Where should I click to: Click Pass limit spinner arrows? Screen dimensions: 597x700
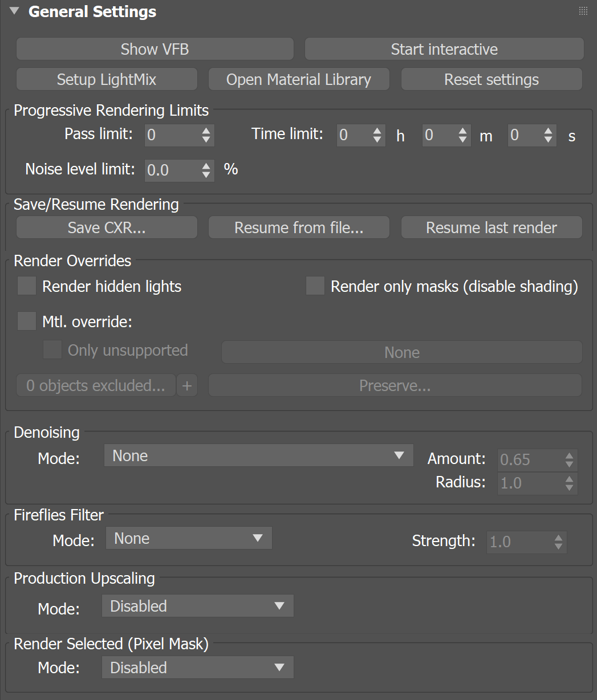click(206, 135)
